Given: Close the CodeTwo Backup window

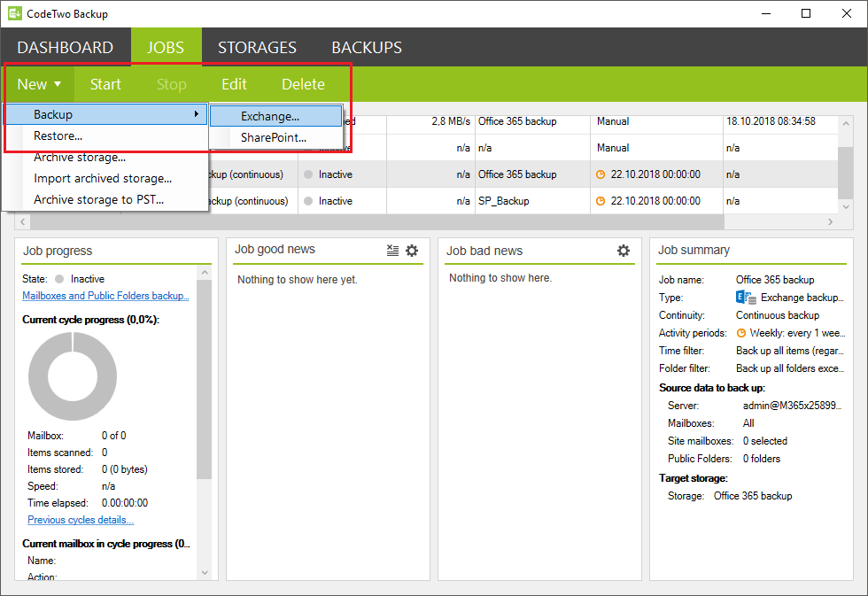Looking at the screenshot, I should pyautogui.click(x=847, y=13).
